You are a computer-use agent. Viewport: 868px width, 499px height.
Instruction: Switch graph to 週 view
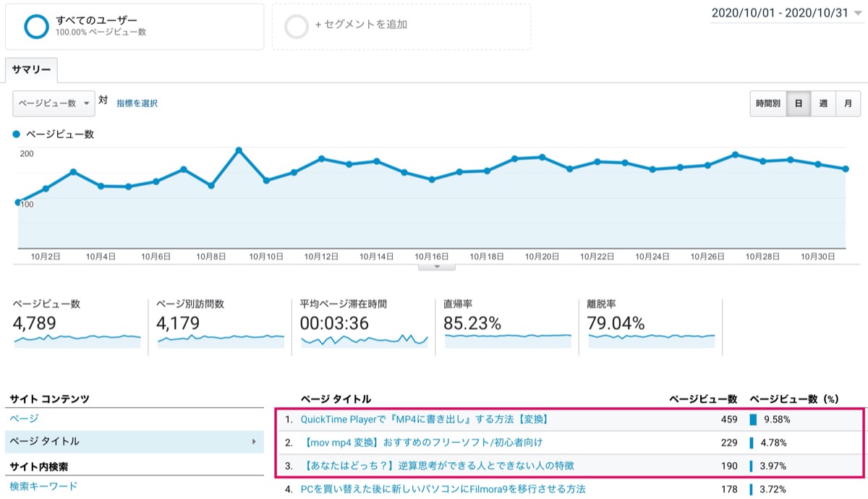(x=823, y=103)
